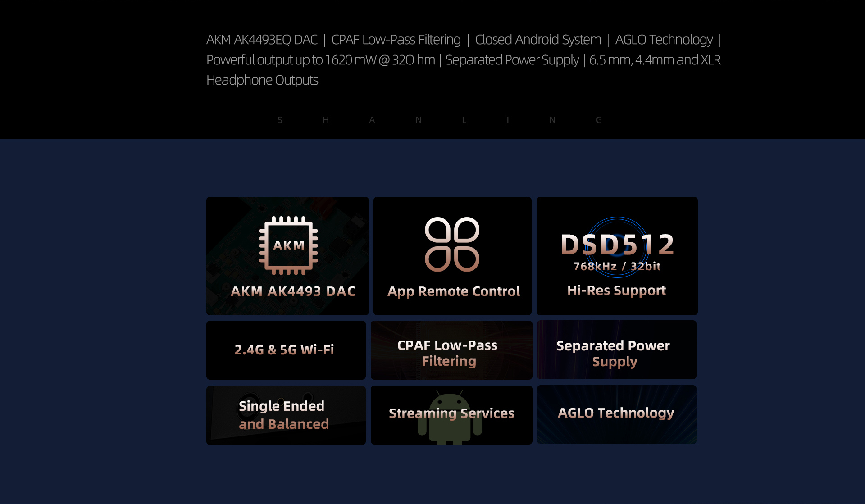Click the Single Ended and Balanced tile
Viewport: 865px width, 504px height.
[x=286, y=415]
